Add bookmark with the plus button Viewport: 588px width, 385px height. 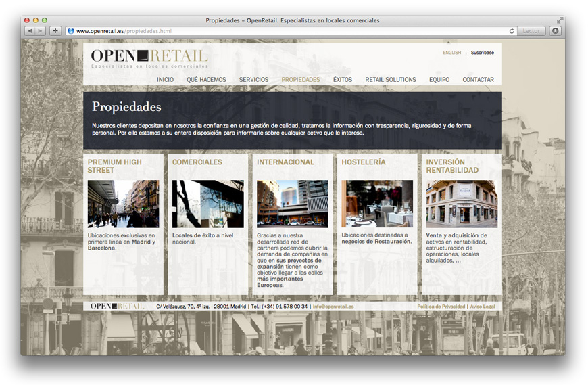(x=55, y=31)
